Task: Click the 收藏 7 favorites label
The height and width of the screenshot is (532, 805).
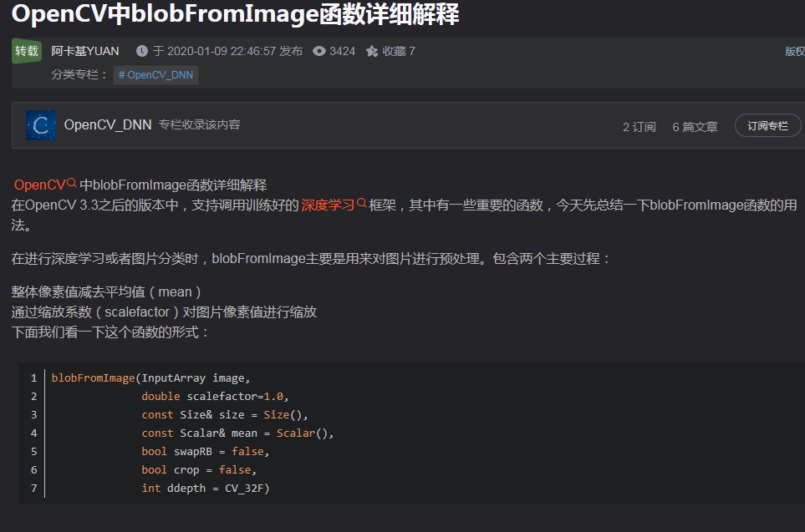Action: tap(399, 51)
